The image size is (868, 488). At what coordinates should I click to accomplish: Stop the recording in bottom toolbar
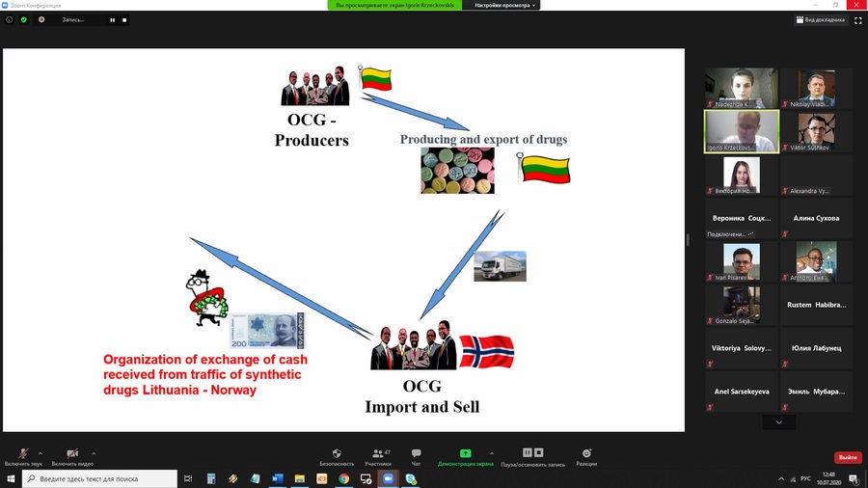(x=539, y=452)
